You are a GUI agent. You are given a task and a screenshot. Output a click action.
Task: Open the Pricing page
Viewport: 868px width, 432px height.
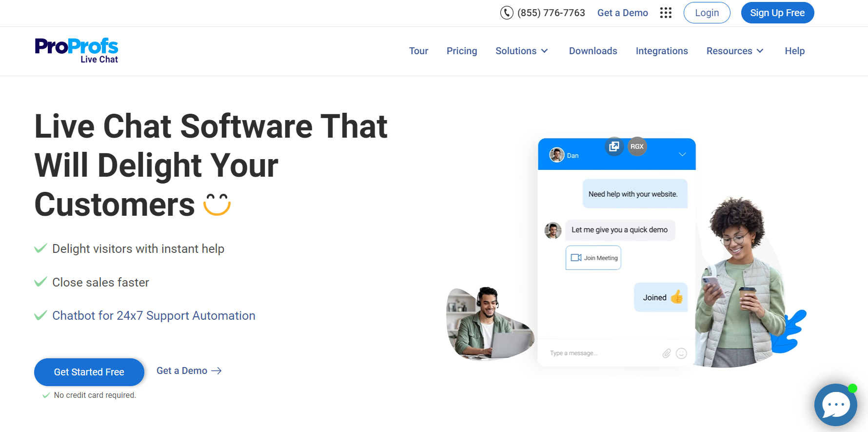click(x=461, y=51)
